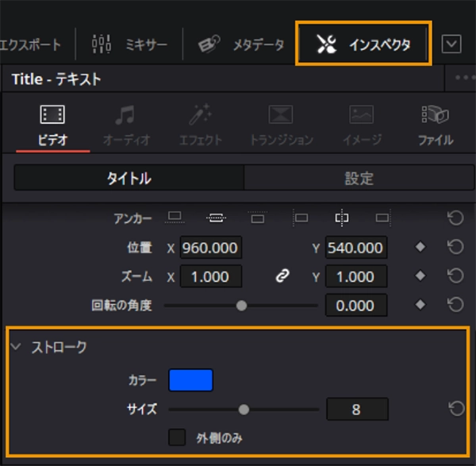476x466 pixels.
Task: Set anchor to horizontal center icon
Action: point(342,218)
